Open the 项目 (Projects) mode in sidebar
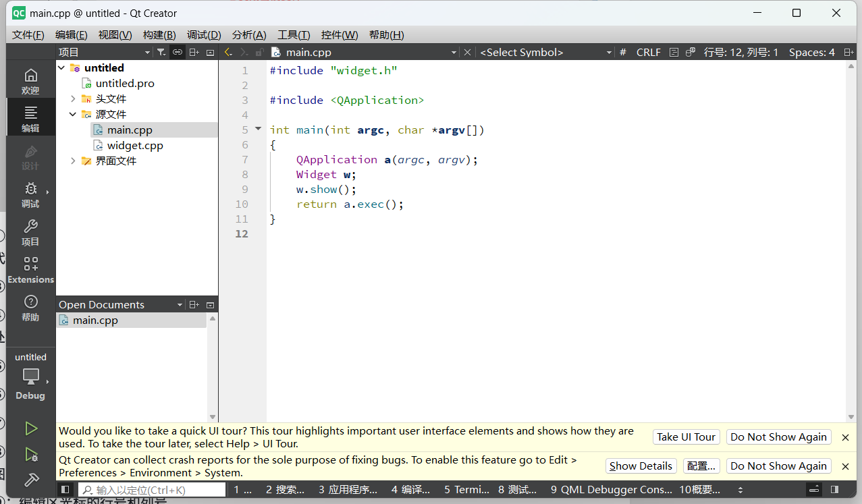Image resolution: width=862 pixels, height=504 pixels. coord(30,231)
